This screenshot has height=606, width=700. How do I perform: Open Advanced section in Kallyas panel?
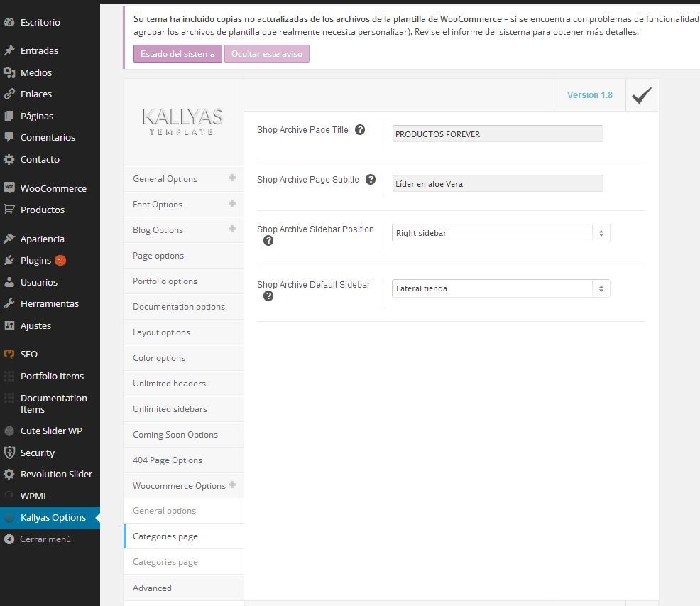point(183,588)
